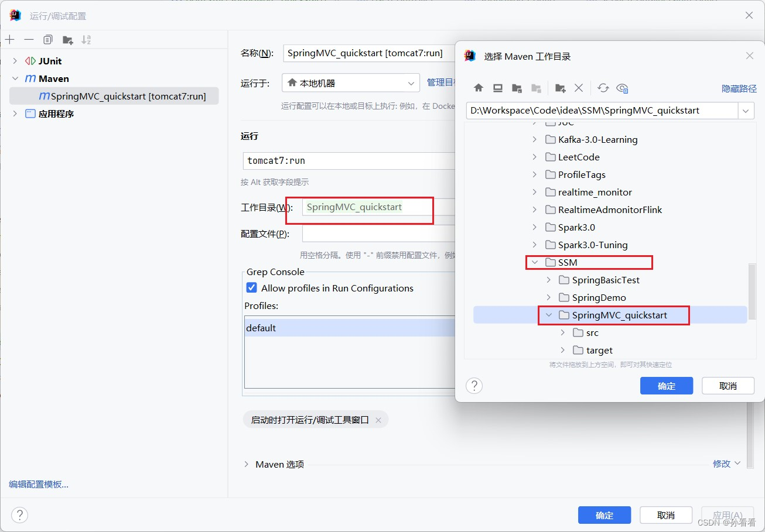This screenshot has width=765, height=532.
Task: Expand the Maven 选项 section
Action: [246, 464]
